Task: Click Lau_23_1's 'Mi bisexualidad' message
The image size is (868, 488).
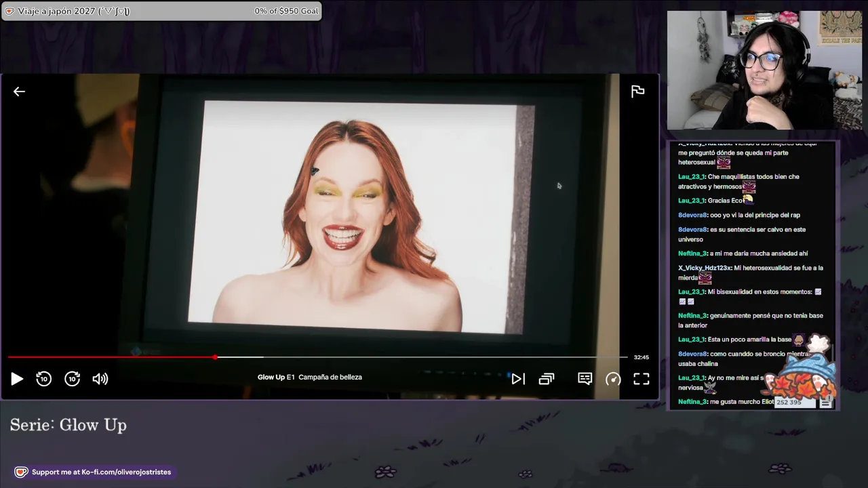Action: (749, 296)
